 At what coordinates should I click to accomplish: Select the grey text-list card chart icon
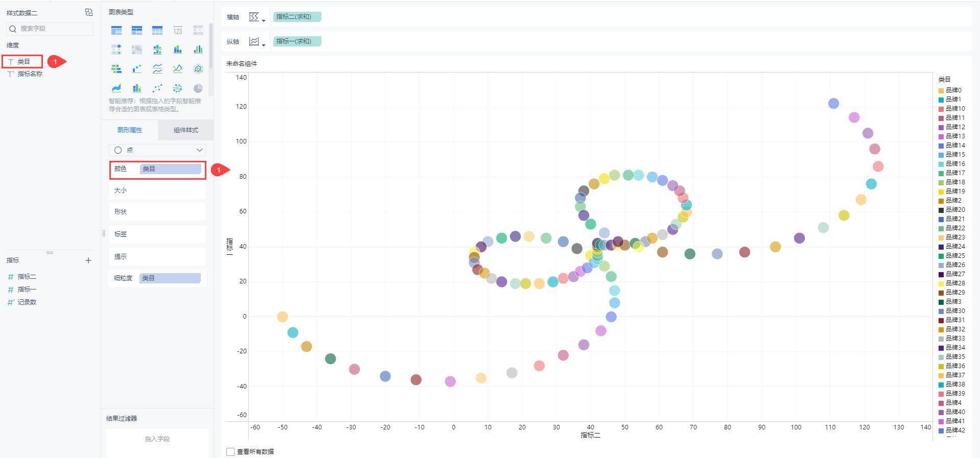pos(198,31)
